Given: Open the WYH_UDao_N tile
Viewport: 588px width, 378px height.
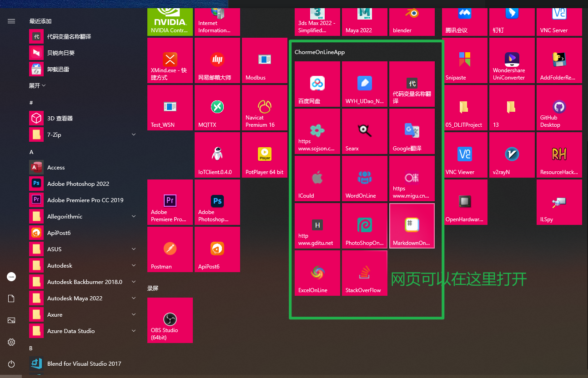Looking at the screenshot, I should pyautogui.click(x=365, y=84).
